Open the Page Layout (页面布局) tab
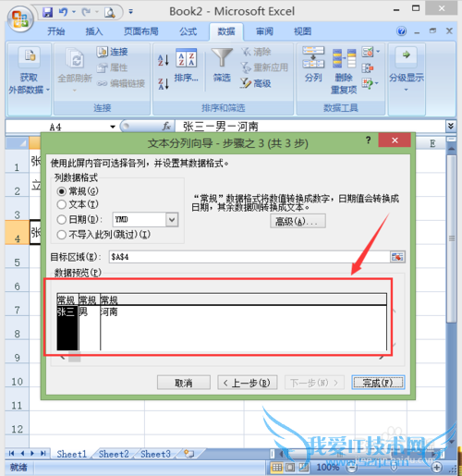Viewport: 462px width, 476px height. [141, 31]
